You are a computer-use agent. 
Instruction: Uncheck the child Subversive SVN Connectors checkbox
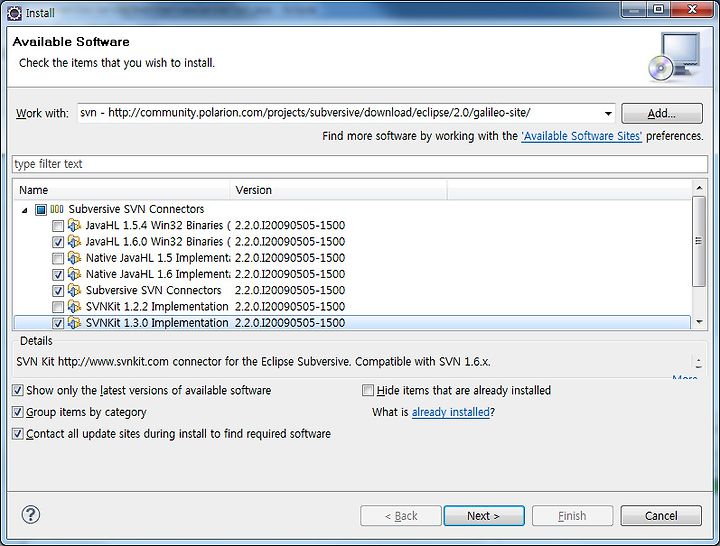click(x=58, y=291)
